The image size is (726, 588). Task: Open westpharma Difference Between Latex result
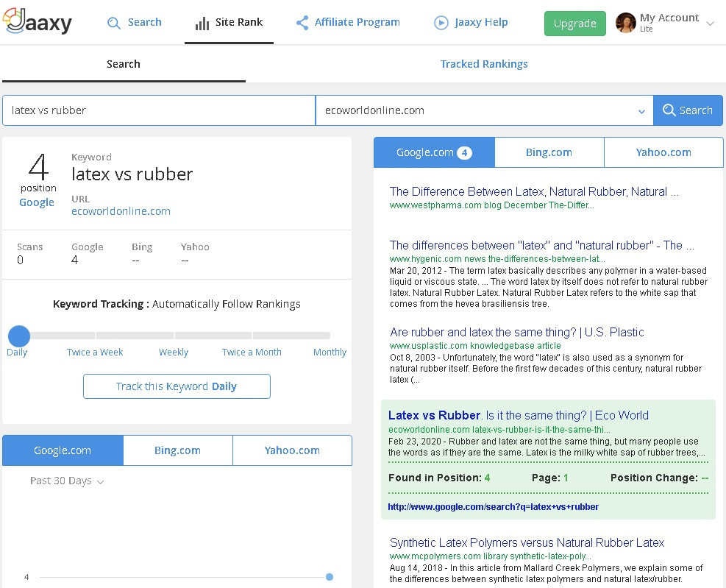[x=534, y=191]
